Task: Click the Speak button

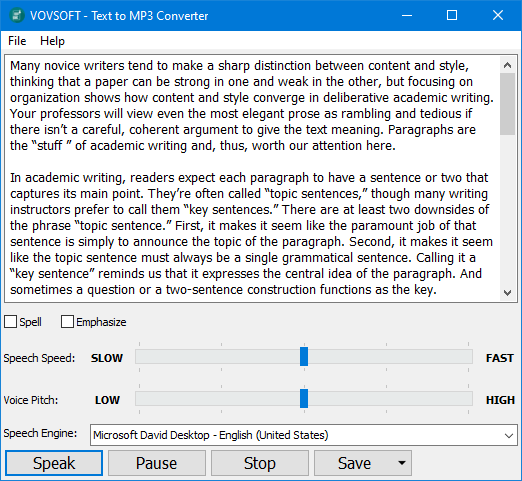Action: (x=54, y=463)
